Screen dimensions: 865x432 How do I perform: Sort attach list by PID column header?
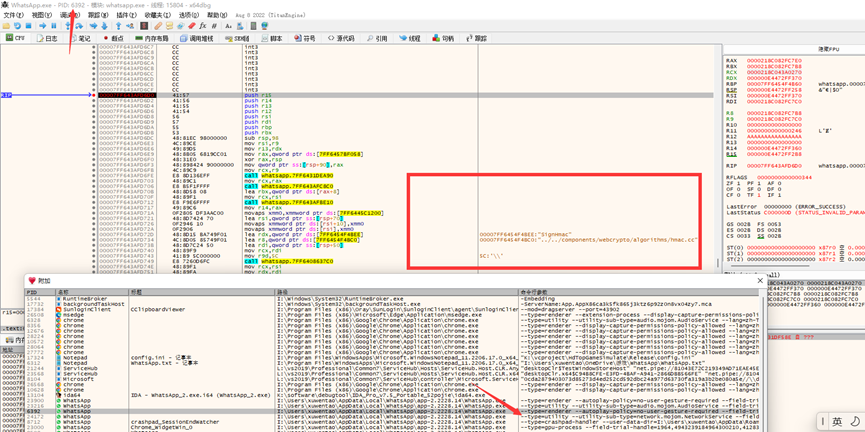[x=40, y=291]
